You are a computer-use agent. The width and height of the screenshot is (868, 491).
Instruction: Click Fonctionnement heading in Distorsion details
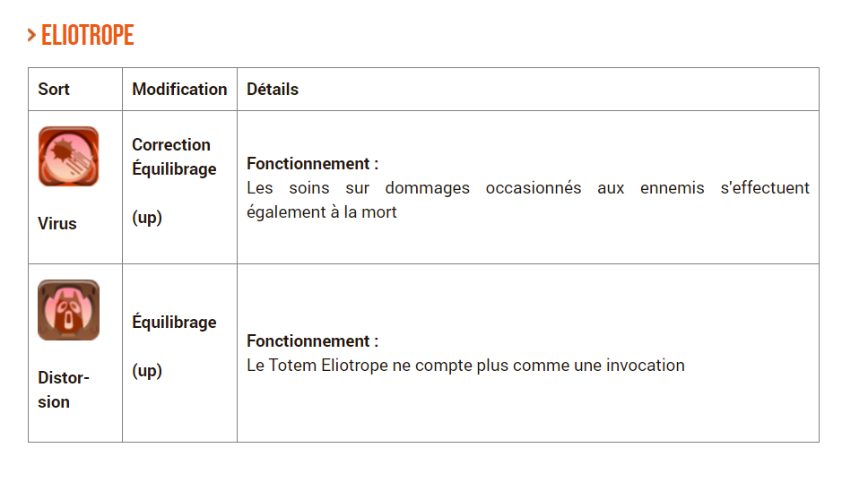pos(312,341)
